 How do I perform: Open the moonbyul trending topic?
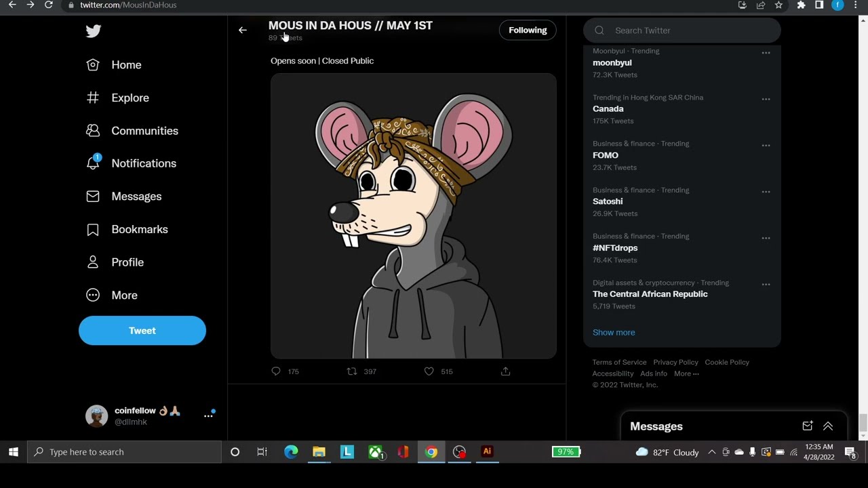(612, 62)
